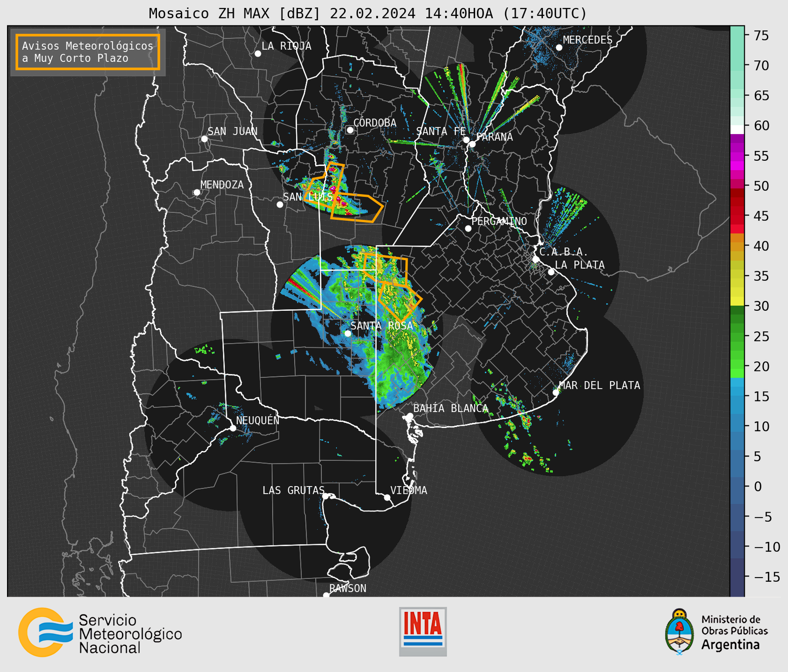Click the white city marker for Mar del Plata
Image resolution: width=788 pixels, height=672 pixels.
click(x=556, y=393)
